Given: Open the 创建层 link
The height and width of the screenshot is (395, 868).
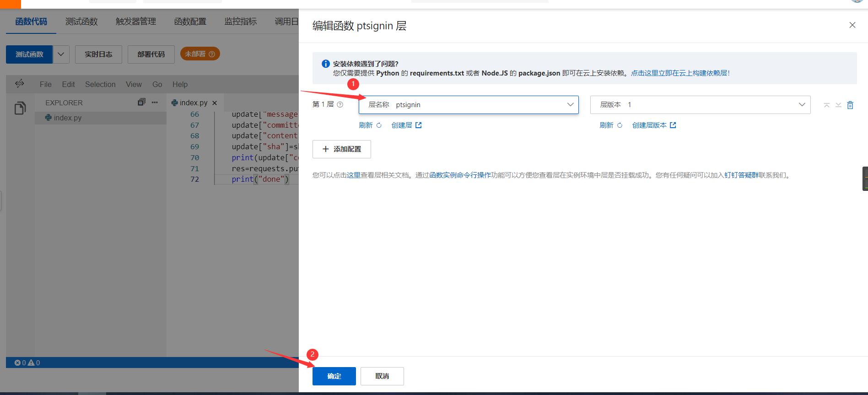Looking at the screenshot, I should [406, 125].
